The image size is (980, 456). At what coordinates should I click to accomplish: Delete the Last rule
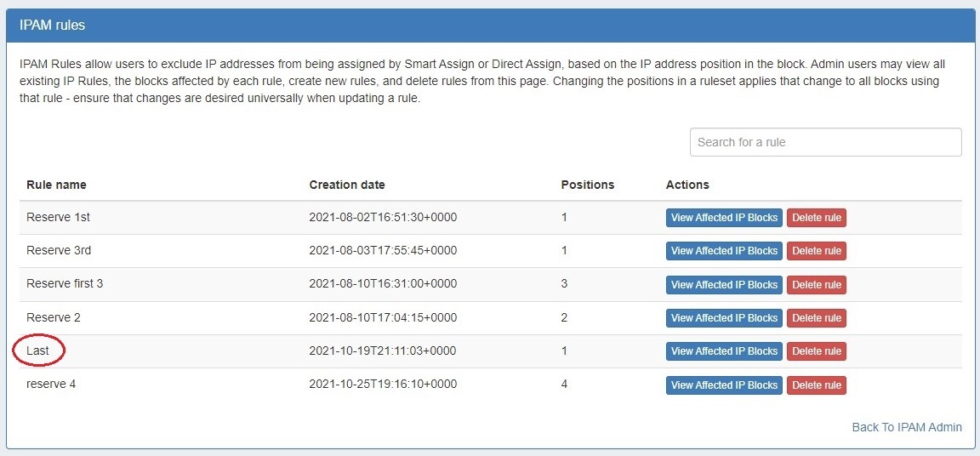[x=816, y=351]
